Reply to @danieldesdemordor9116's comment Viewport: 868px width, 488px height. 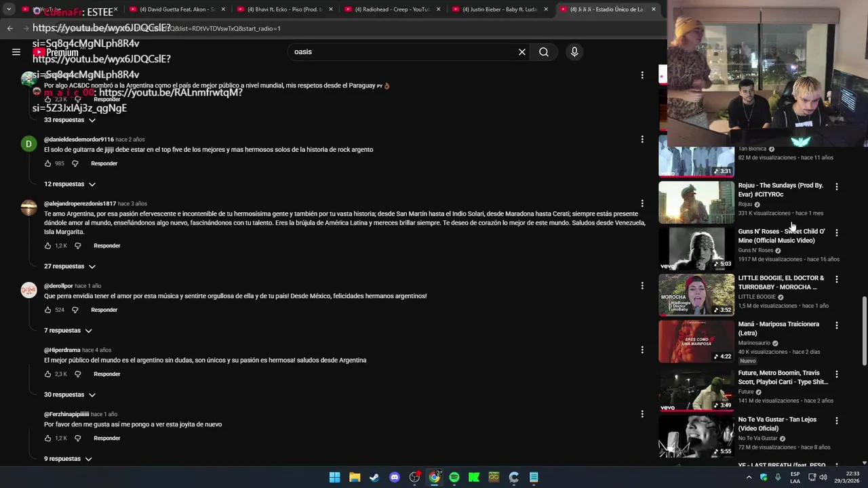(104, 163)
